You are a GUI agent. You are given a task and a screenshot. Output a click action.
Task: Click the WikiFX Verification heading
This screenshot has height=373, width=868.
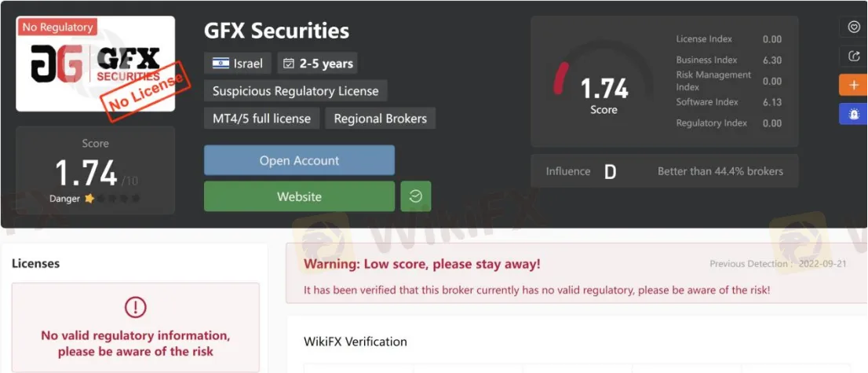coord(356,342)
